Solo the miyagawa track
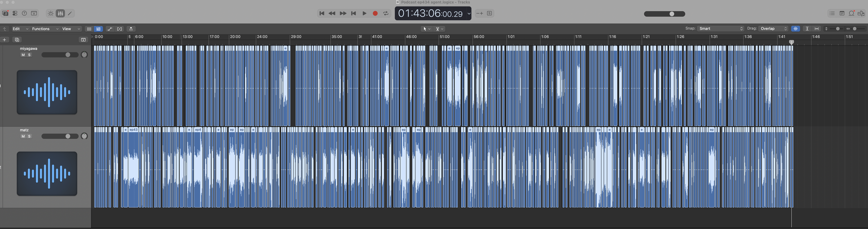Image resolution: width=868 pixels, height=229 pixels. point(29,55)
